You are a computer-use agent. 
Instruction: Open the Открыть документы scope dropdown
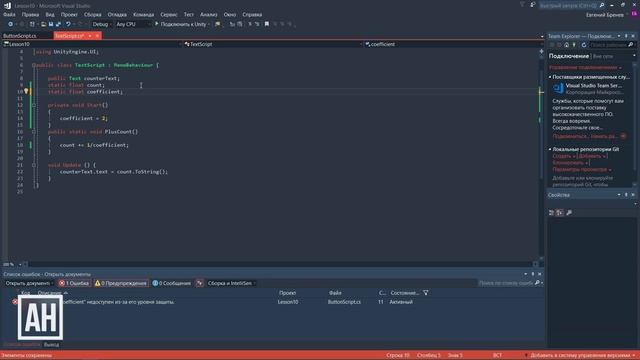[29, 283]
